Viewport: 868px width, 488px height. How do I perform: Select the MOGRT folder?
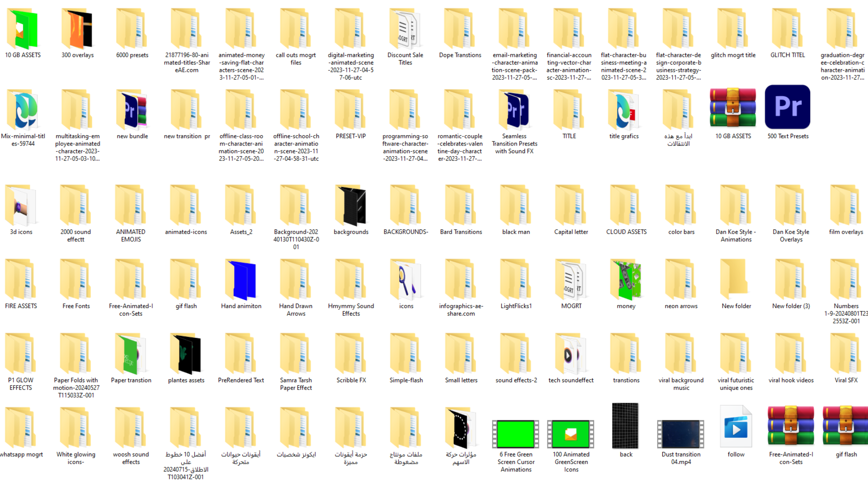[x=571, y=280]
